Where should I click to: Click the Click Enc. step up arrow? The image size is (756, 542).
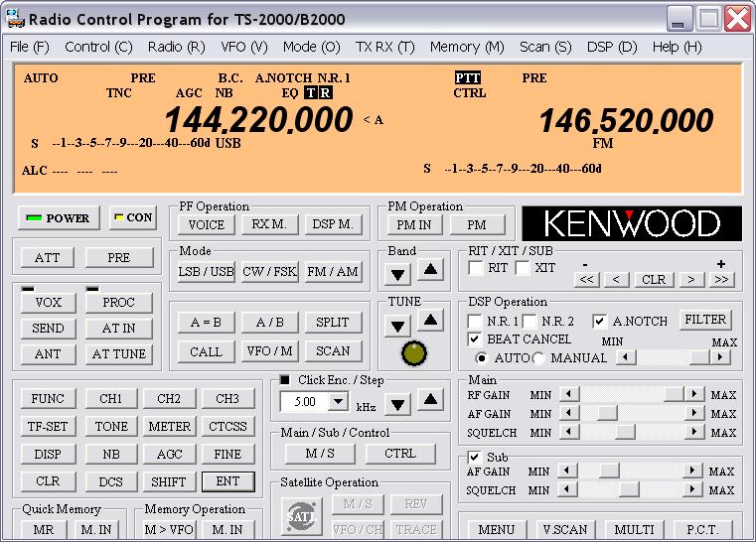[430, 400]
